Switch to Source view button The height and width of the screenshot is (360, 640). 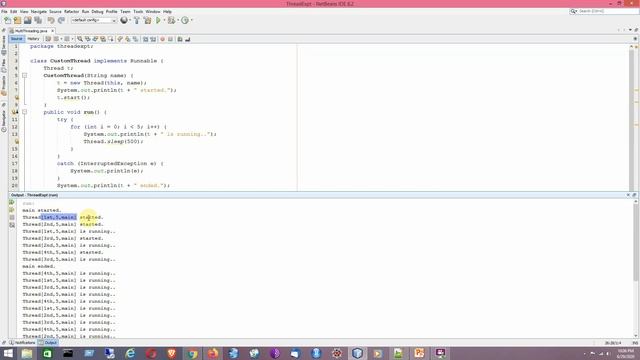point(17,39)
